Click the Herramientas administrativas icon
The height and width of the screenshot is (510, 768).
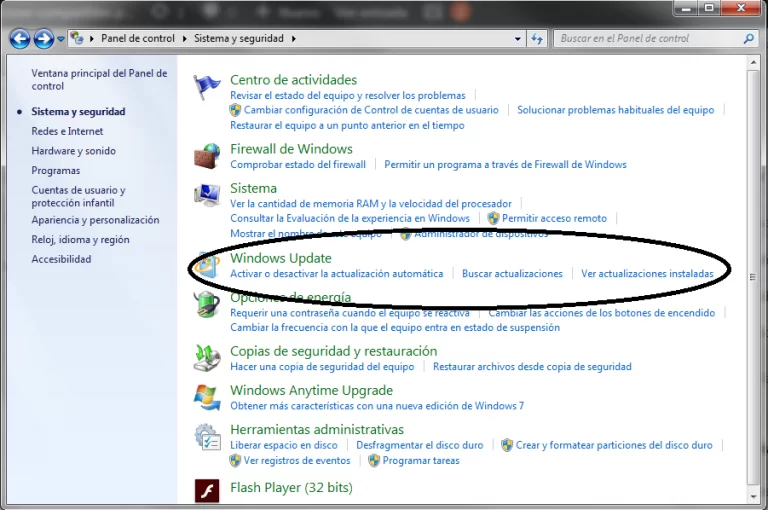(207, 437)
